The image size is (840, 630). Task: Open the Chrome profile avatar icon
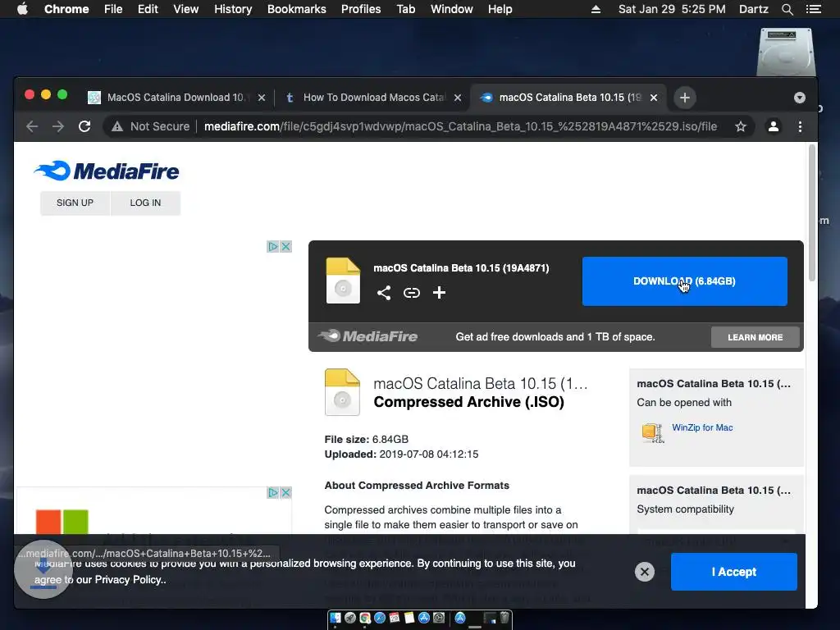coord(773,126)
